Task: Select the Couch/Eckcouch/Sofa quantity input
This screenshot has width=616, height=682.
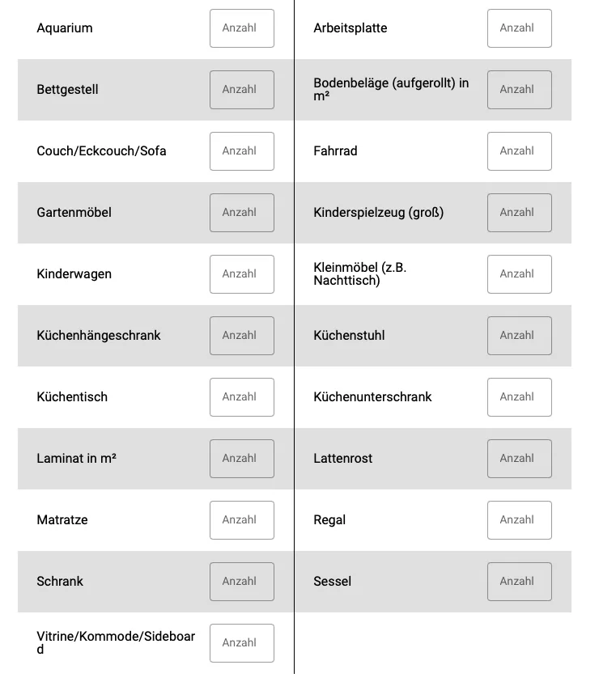Action: (241, 151)
